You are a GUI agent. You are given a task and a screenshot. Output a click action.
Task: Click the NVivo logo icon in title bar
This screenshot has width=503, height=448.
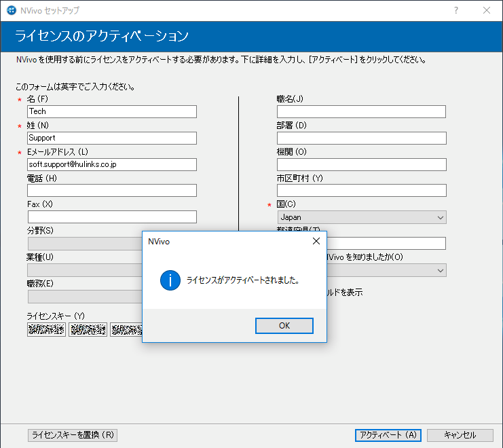tap(12, 10)
